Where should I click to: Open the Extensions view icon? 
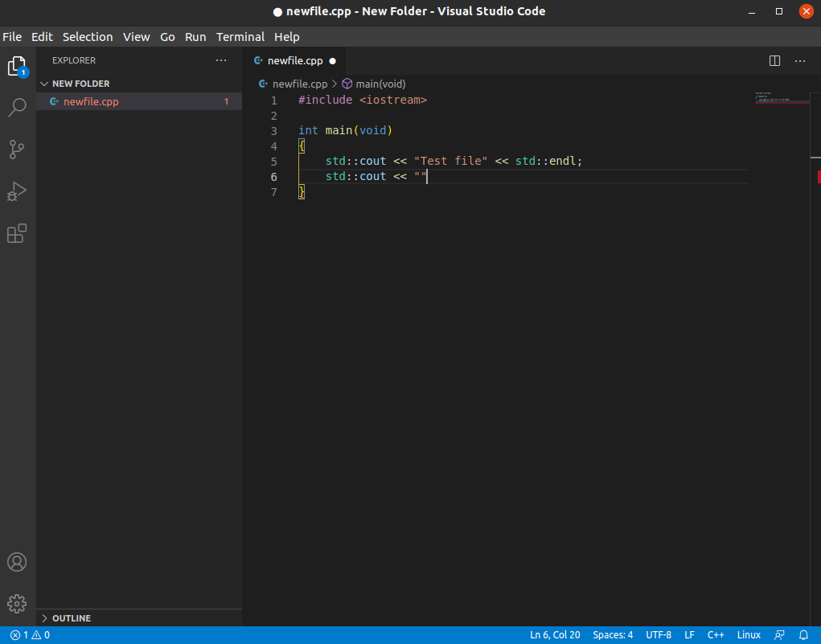tap(17, 233)
